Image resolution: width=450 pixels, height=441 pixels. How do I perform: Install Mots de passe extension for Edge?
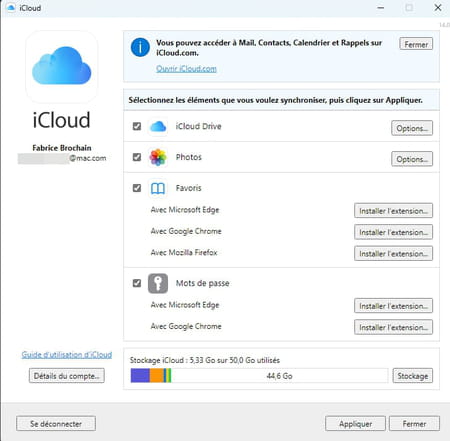coord(393,306)
